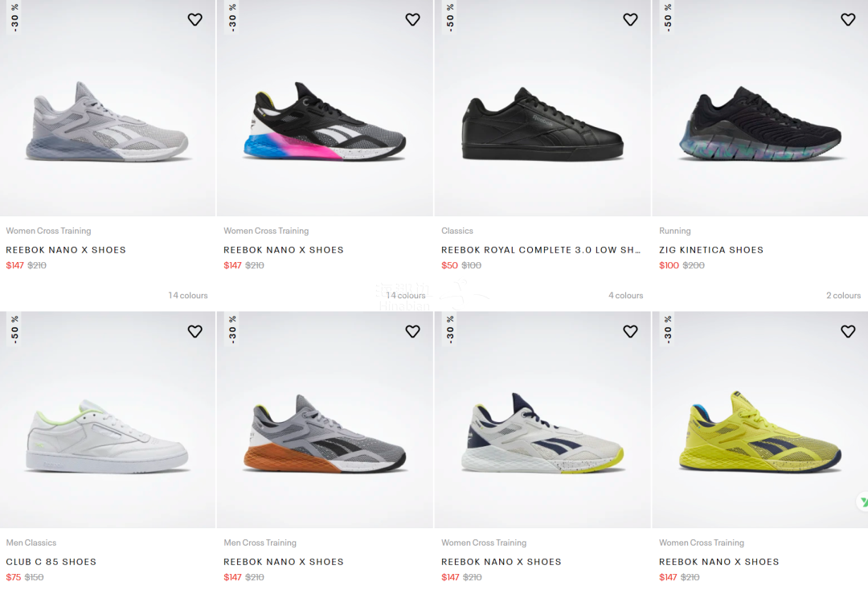Click 14 colours under the all-grey Nano X
The height and width of the screenshot is (590, 868).
click(187, 296)
